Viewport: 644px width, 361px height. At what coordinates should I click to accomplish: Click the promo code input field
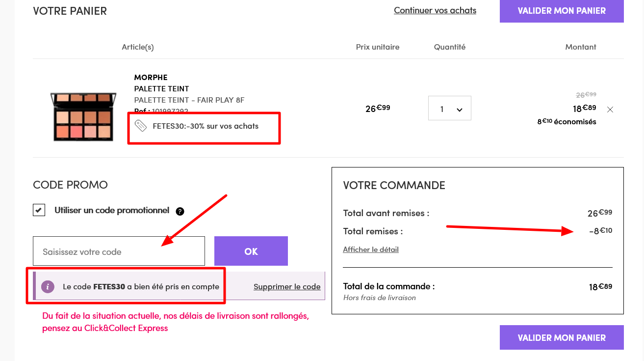pos(119,251)
